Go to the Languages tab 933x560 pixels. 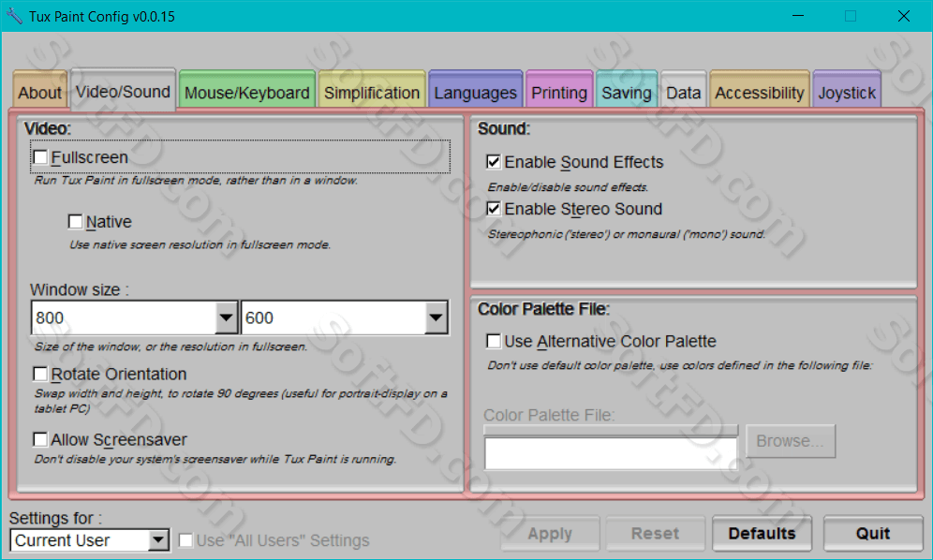coord(476,91)
